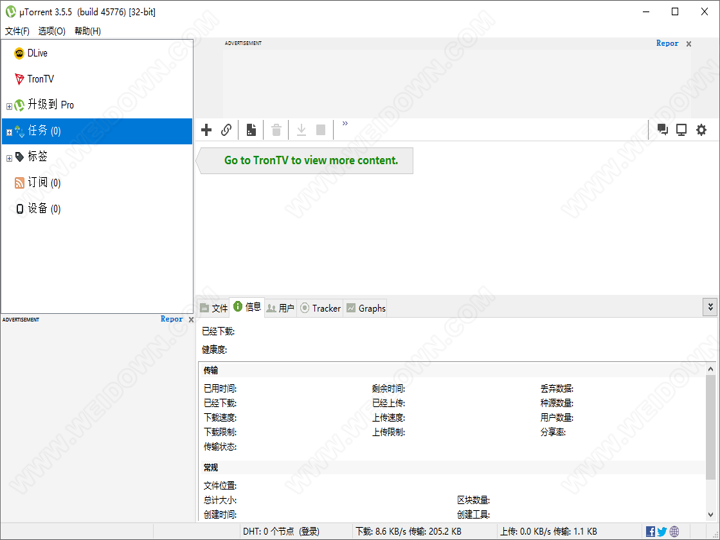The image size is (720, 540).
Task: Click the Facebook icon in status bar
Action: click(x=650, y=531)
